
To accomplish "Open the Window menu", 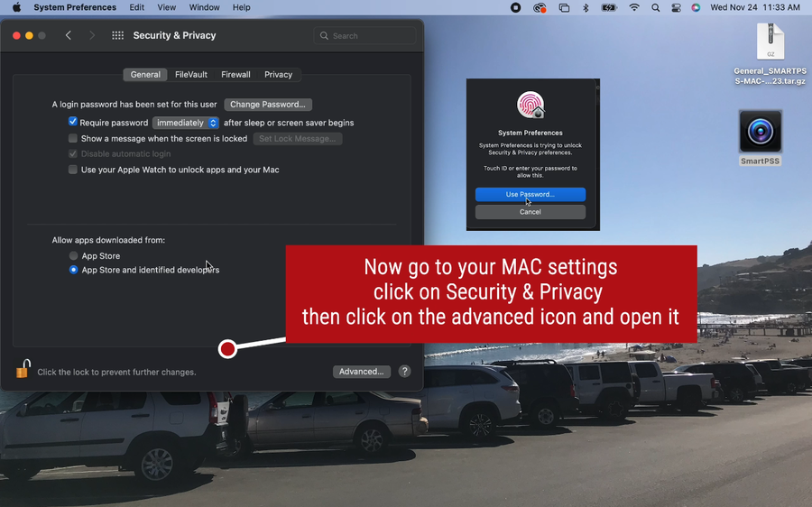I will point(204,7).
